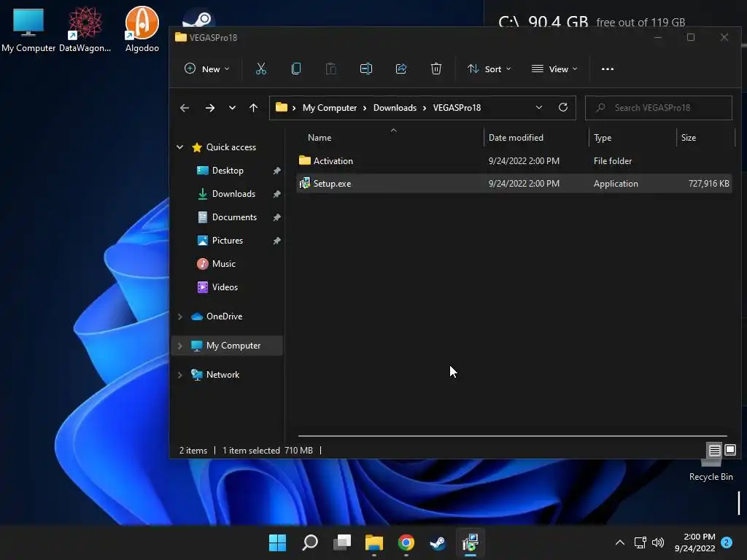Viewport: 747px width, 560px height.
Task: Select Videos in navigation pane
Action: 225,287
